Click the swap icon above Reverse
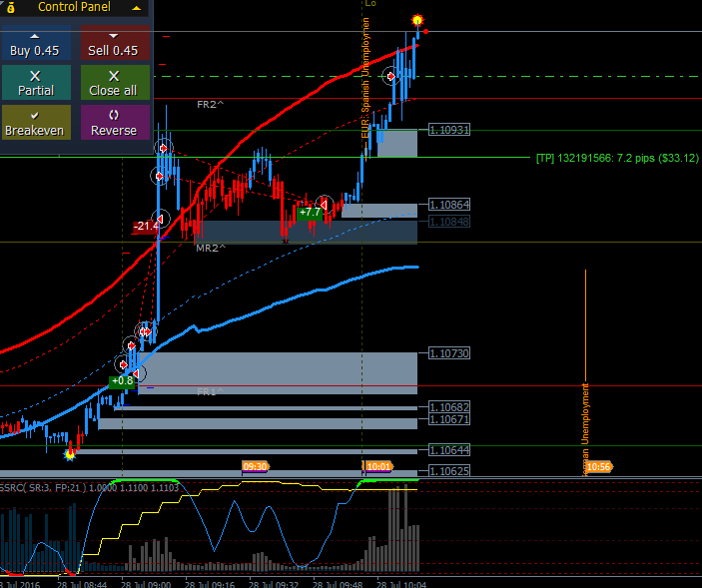The height and width of the screenshot is (588, 702). [x=114, y=115]
